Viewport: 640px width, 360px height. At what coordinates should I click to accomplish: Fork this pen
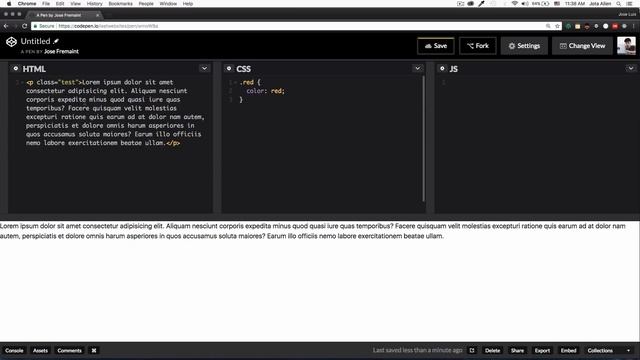[478, 46]
